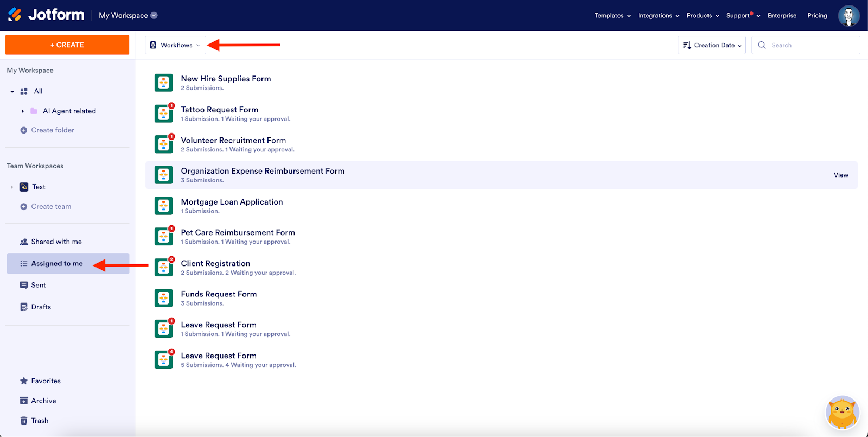This screenshot has height=437, width=868.
Task: Select the Funds Request Form title
Action: [x=219, y=294]
